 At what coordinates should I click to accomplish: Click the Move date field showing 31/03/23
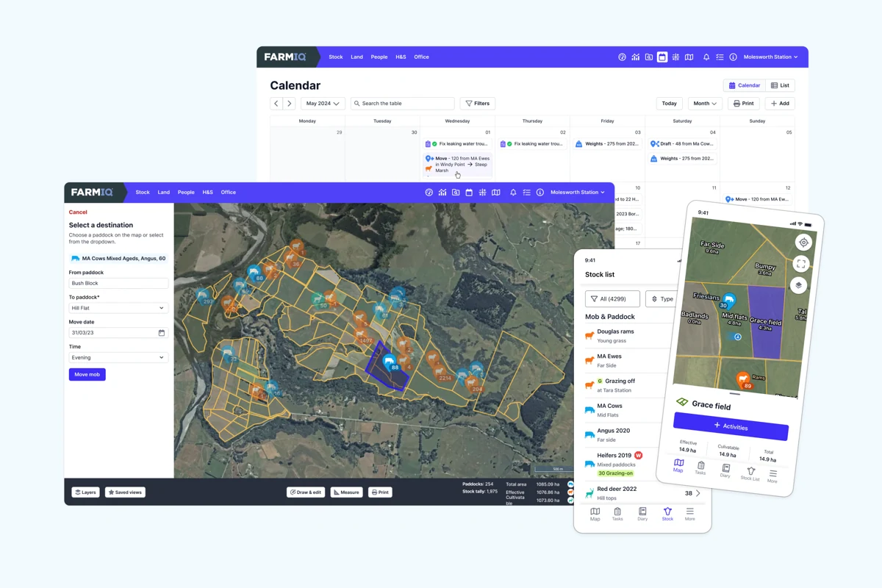pyautogui.click(x=118, y=333)
